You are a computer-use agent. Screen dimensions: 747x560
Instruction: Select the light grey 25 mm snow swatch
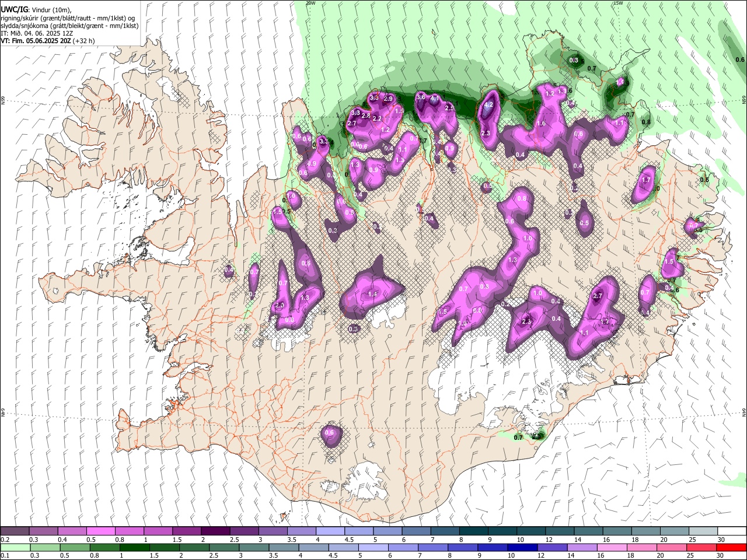pyautogui.click(x=703, y=531)
